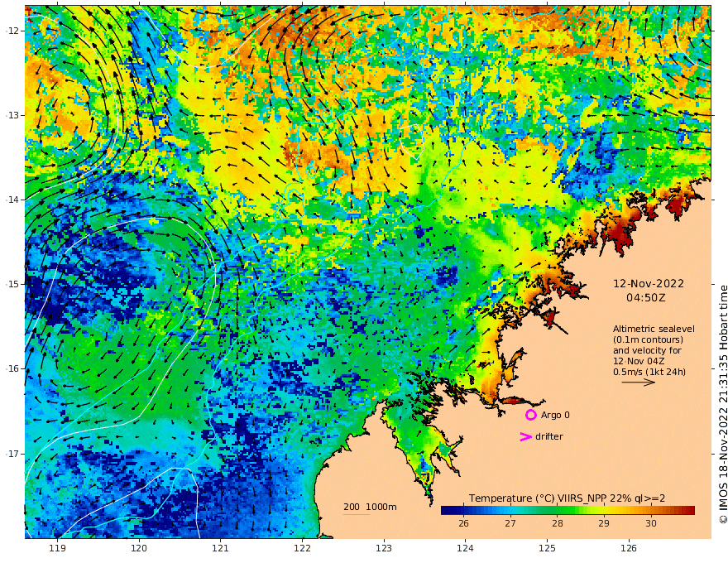This screenshot has width=728, height=563.
Task: Click the 27 value on color bar
Action: 510,523
